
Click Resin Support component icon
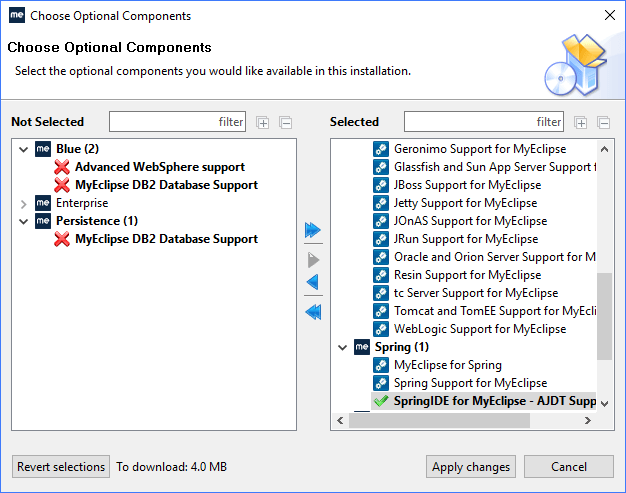click(x=381, y=275)
